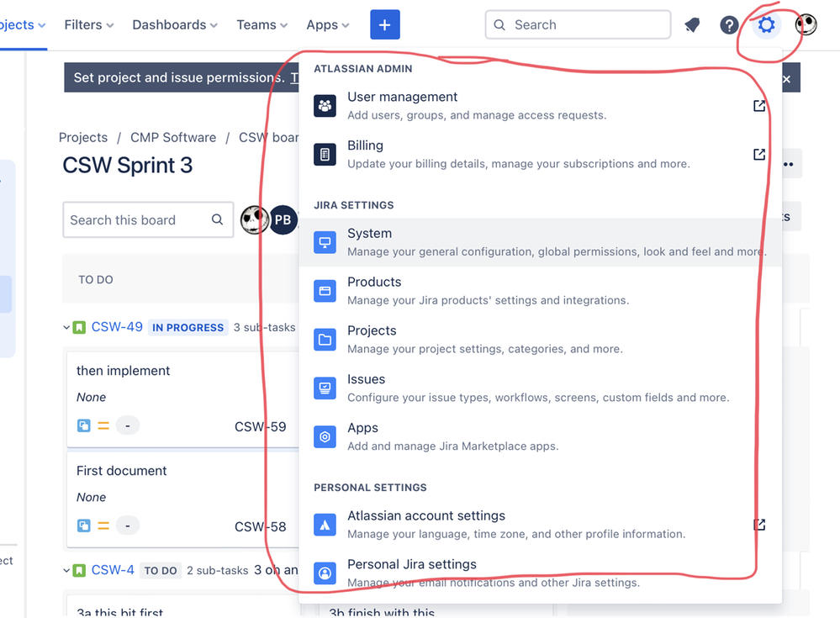Click the Projects breadcrumb link
The height and width of the screenshot is (618, 840).
pyautogui.click(x=83, y=138)
